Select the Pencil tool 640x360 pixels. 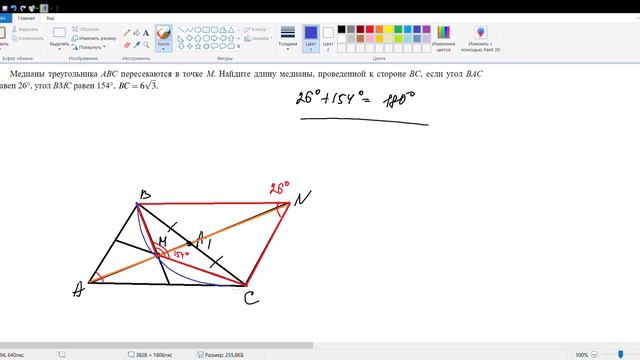coord(127,33)
